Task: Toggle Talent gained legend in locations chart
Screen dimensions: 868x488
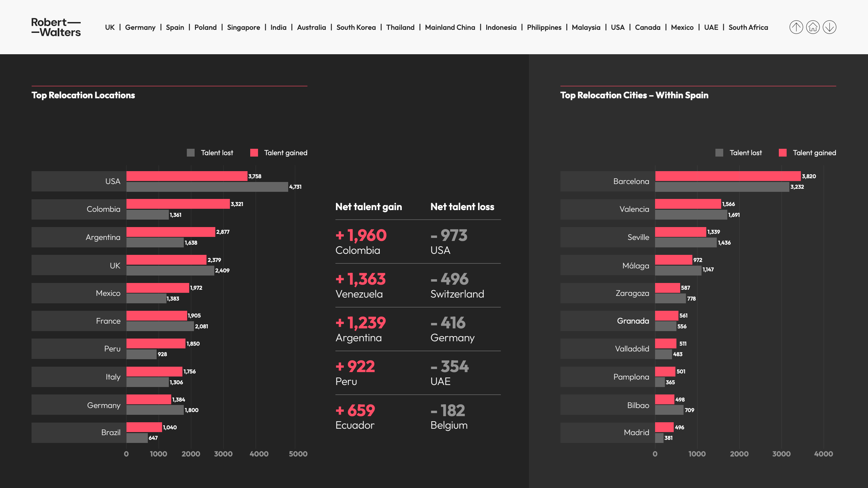Action: [279, 153]
